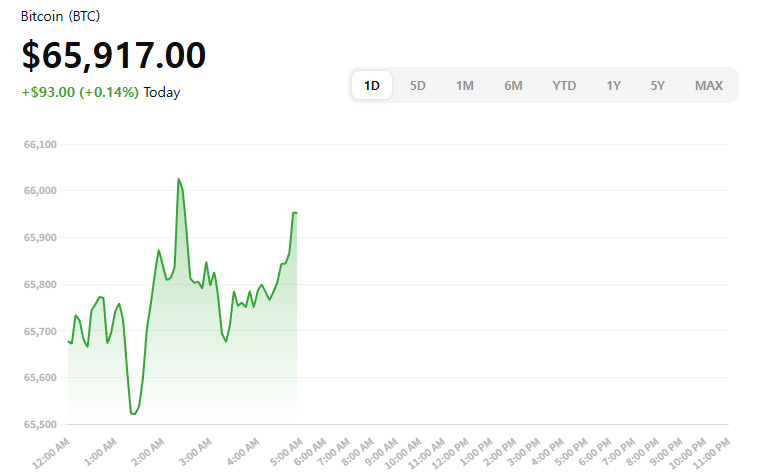
Task: Click the 2:00 AM x-axis label
Action: tap(148, 452)
